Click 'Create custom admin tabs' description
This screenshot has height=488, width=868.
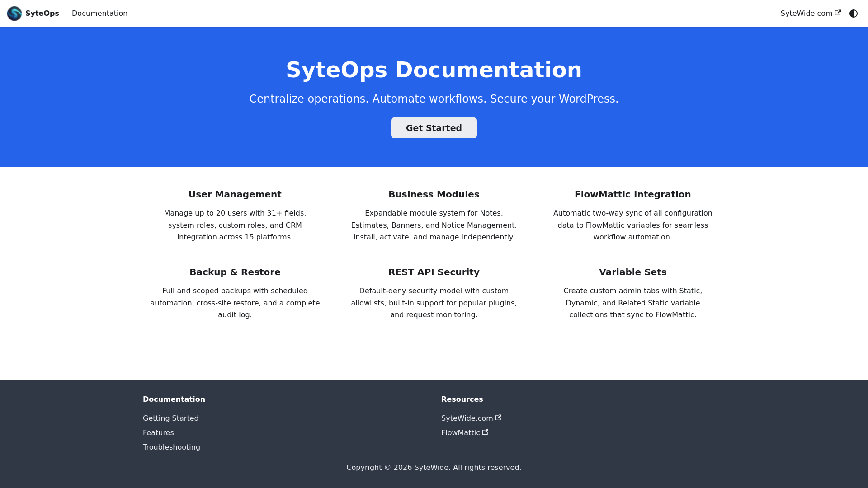pos(633,303)
